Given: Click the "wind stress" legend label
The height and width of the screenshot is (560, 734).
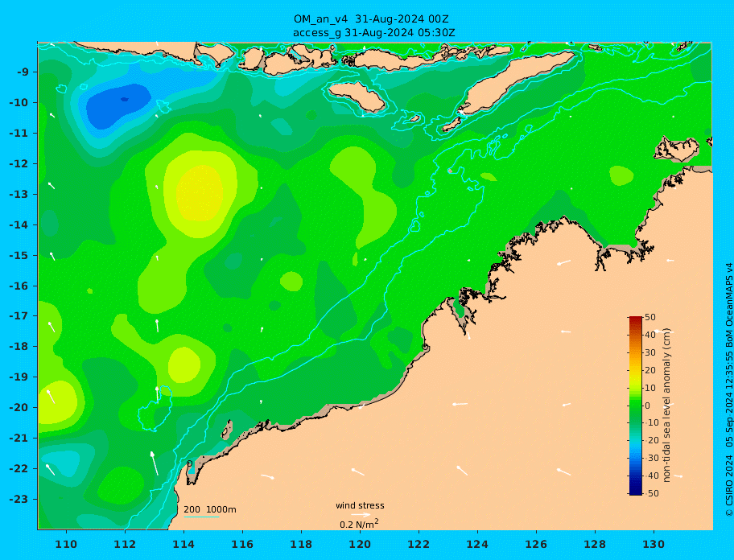Looking at the screenshot, I should coord(360,505).
